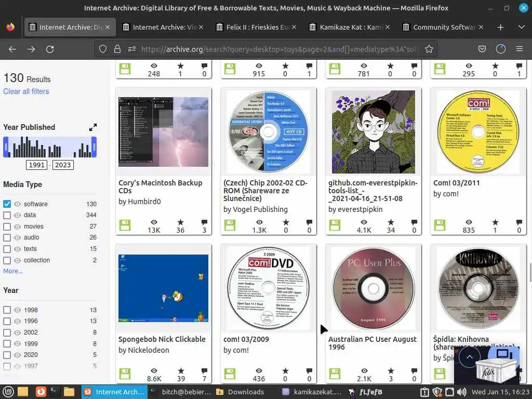
Task: Open clipboard tray icon
Action: pyautogui.click(x=424, y=392)
